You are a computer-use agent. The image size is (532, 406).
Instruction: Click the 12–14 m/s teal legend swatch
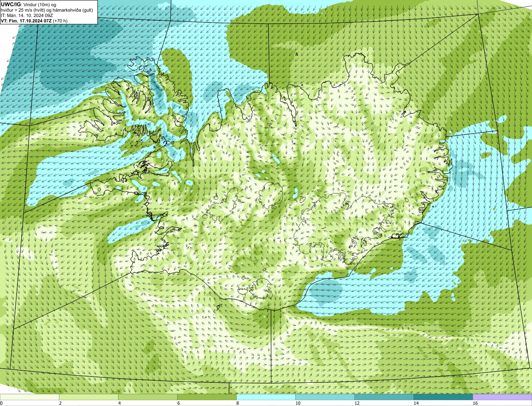[x=384, y=397]
